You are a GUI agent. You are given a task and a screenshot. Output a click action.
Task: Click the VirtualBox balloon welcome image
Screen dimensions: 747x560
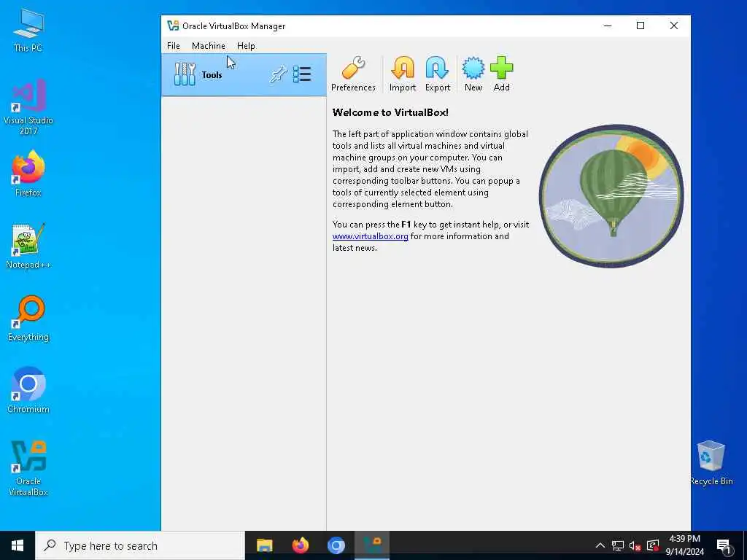pos(611,195)
